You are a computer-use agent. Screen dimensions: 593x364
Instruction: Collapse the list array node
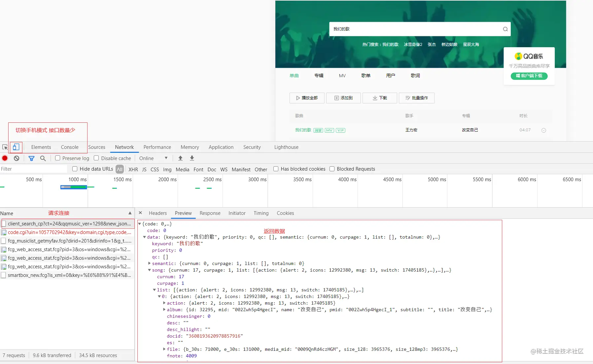click(x=155, y=290)
